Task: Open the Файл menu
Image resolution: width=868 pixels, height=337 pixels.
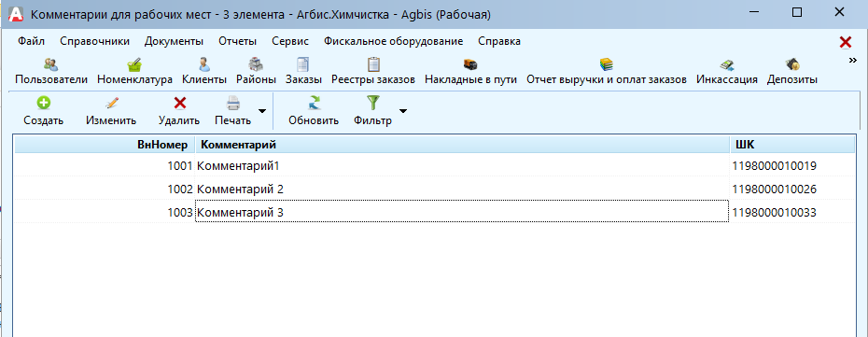Action: click(31, 41)
